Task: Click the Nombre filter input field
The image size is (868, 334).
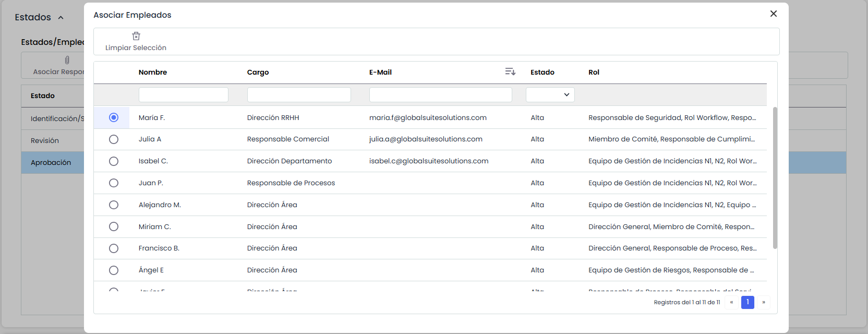Action: (183, 95)
